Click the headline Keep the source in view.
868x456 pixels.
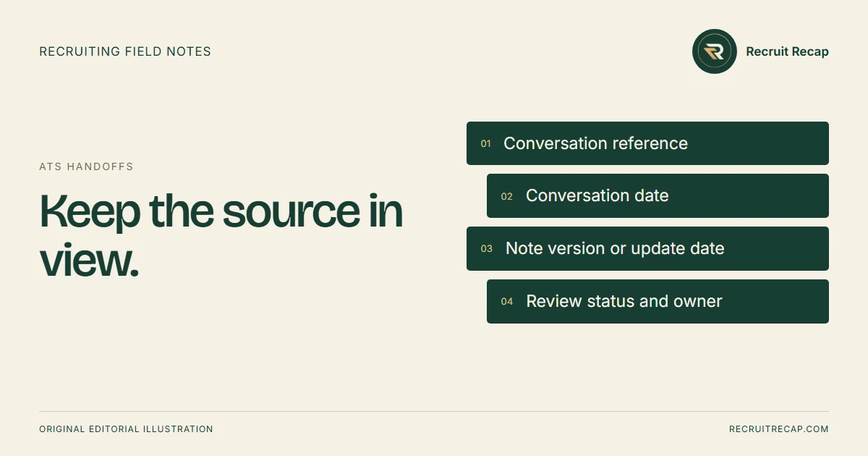(x=221, y=235)
